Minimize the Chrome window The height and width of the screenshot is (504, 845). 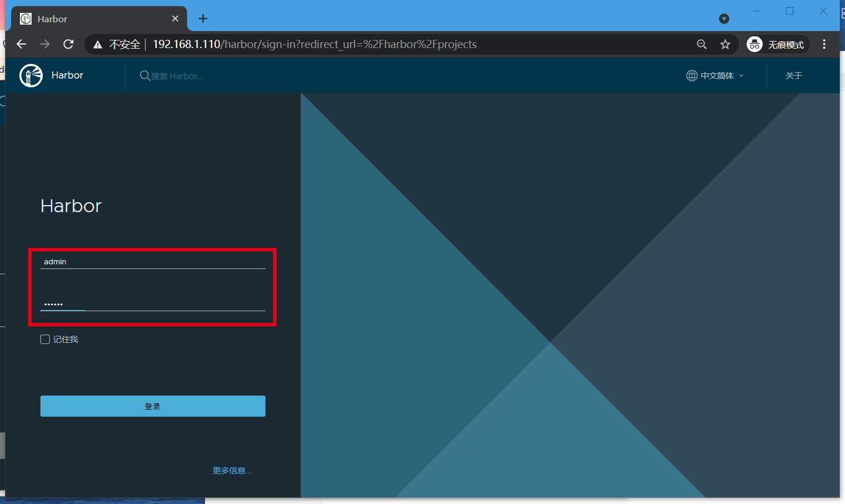tap(757, 11)
